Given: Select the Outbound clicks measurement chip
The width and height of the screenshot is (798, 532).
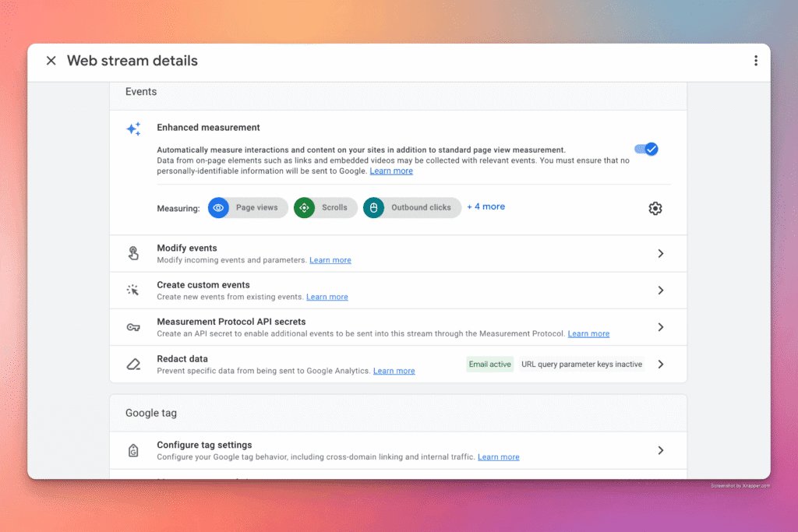Looking at the screenshot, I should (x=411, y=207).
